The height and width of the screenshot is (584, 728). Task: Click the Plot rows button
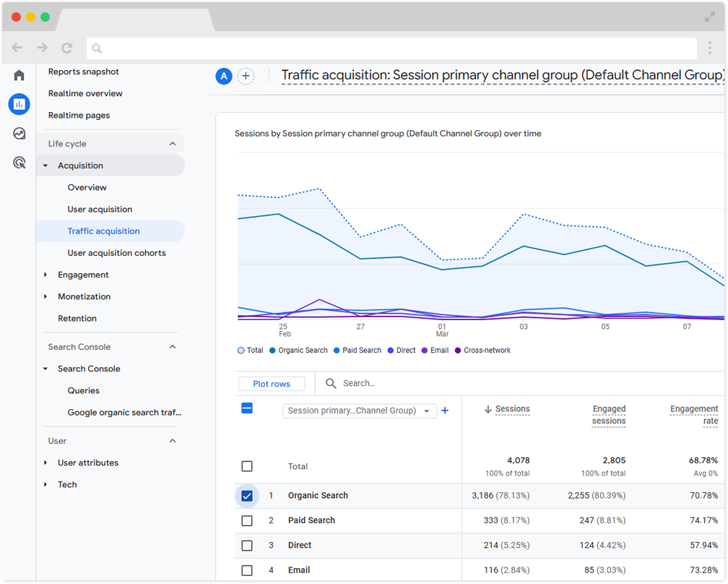point(272,384)
